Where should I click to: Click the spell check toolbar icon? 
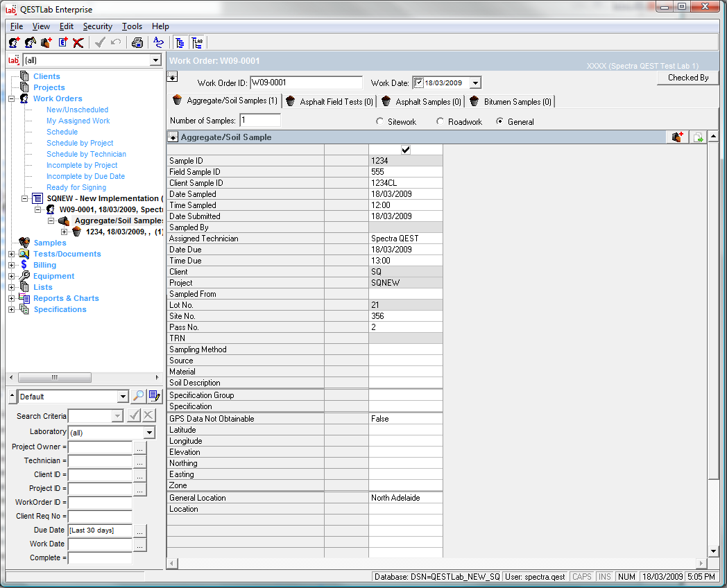click(x=158, y=42)
